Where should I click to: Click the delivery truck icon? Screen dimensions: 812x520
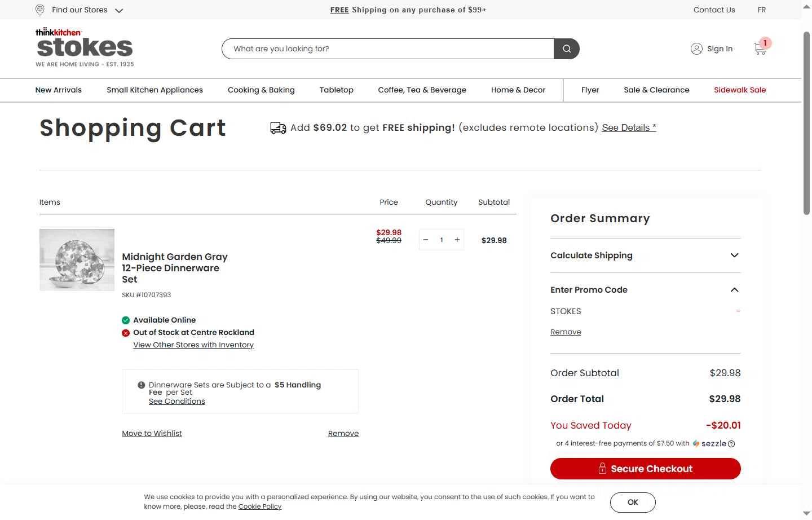[278, 128]
